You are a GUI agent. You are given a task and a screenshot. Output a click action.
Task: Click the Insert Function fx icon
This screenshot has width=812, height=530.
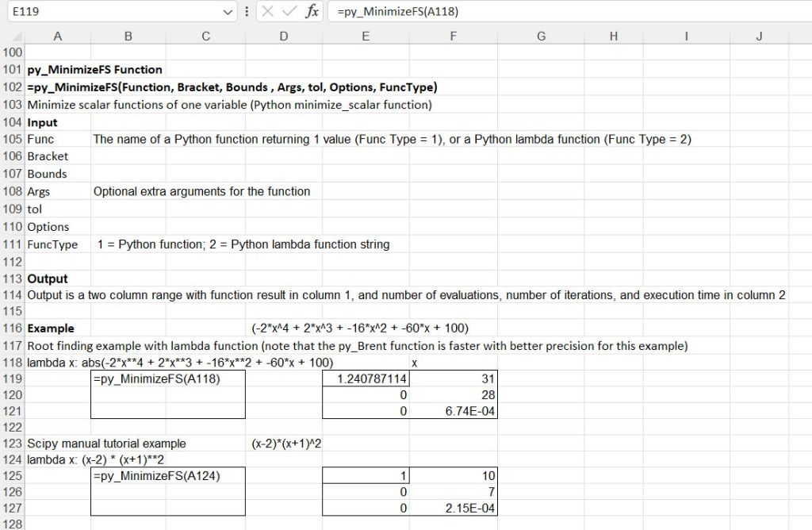312,12
